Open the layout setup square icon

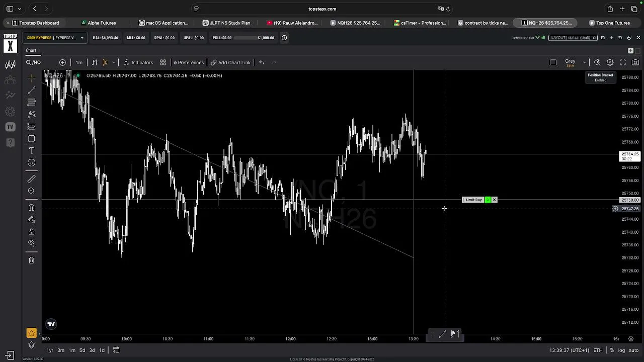[x=553, y=62]
